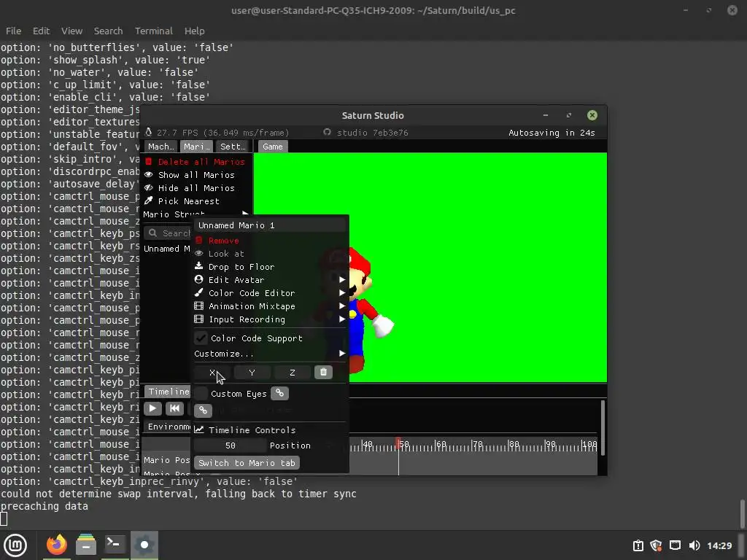Click the terminal icon in the taskbar

pos(115,544)
